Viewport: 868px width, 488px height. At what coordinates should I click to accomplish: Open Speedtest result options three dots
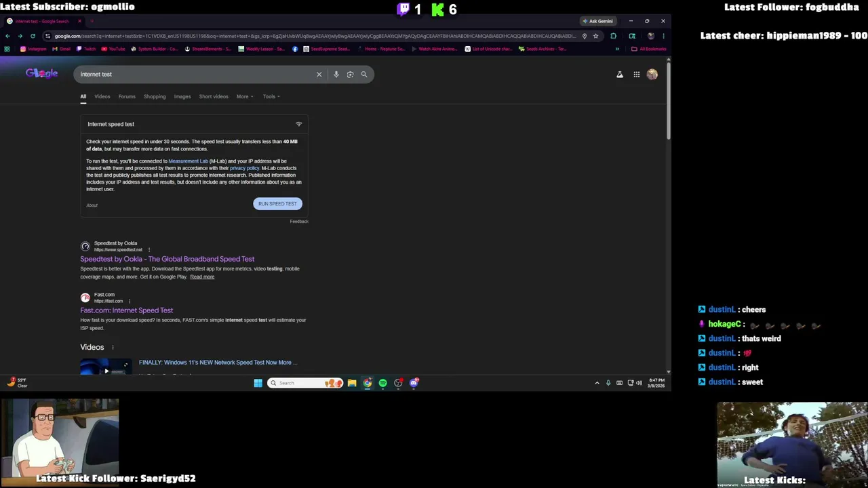click(x=149, y=250)
